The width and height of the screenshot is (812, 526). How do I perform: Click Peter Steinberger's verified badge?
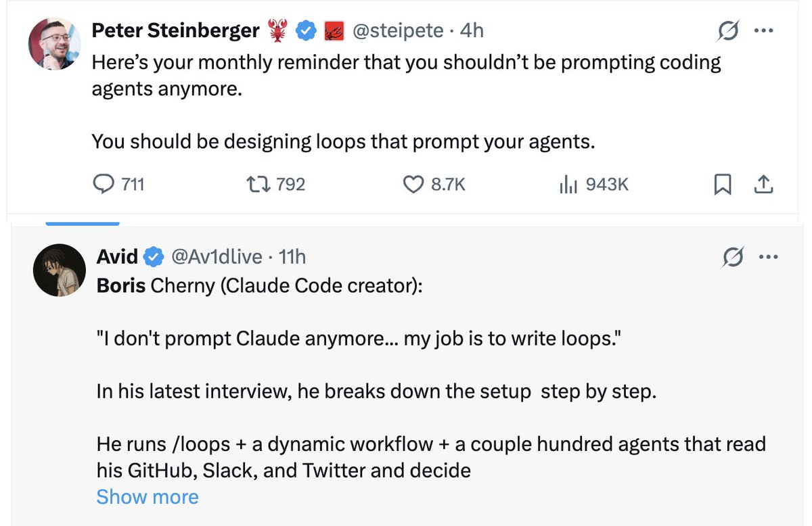[x=308, y=30]
